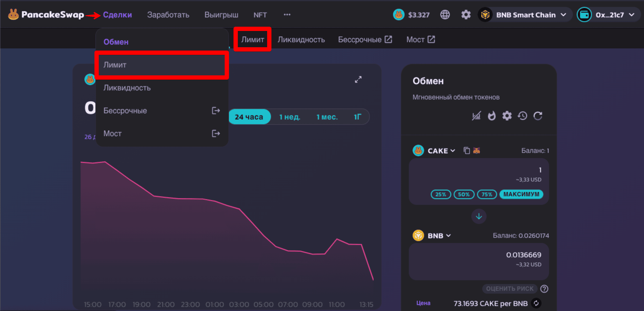Select the 24 часа chart range
Image resolution: width=644 pixels, height=311 pixels.
click(x=249, y=117)
